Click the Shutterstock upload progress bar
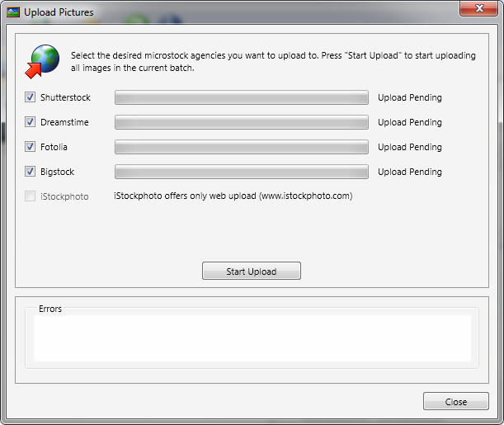Screen dimensions: 504x425 [x=242, y=97]
